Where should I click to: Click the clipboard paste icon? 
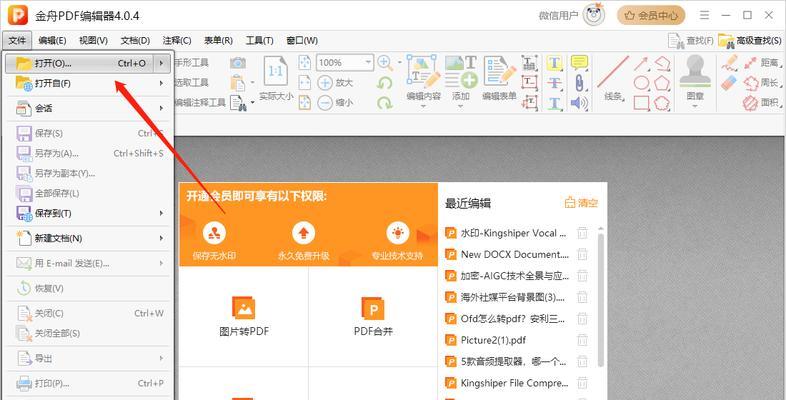[238, 83]
